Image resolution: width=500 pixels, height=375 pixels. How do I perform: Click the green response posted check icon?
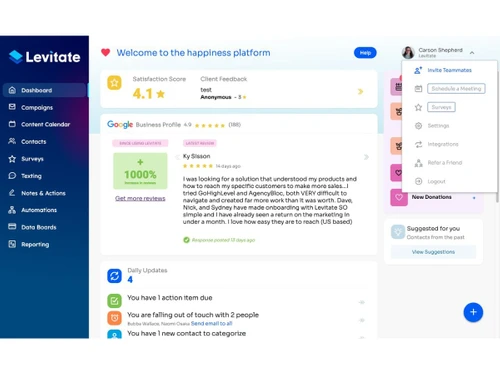(x=186, y=240)
